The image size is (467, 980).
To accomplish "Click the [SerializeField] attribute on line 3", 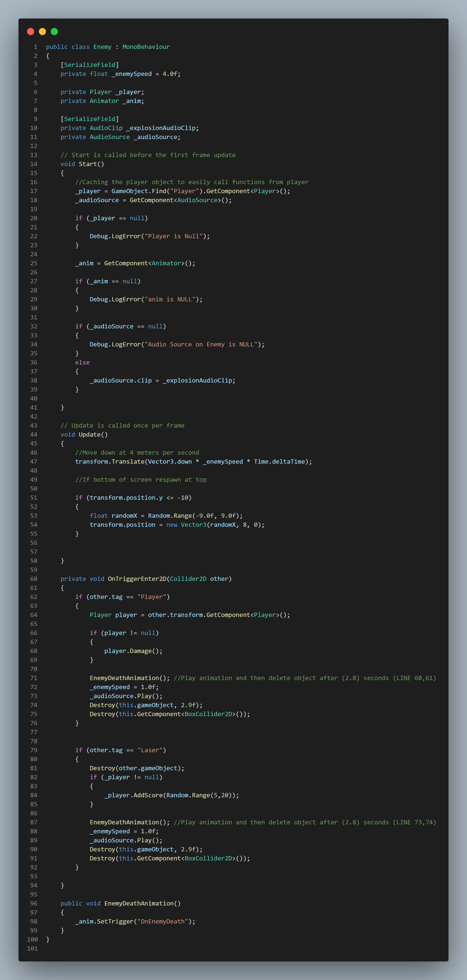I will pyautogui.click(x=90, y=65).
